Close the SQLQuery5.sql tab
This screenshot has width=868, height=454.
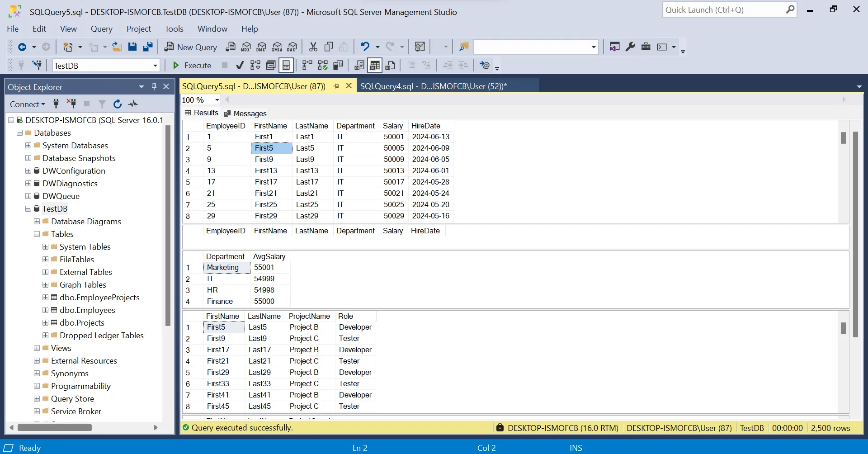click(349, 85)
